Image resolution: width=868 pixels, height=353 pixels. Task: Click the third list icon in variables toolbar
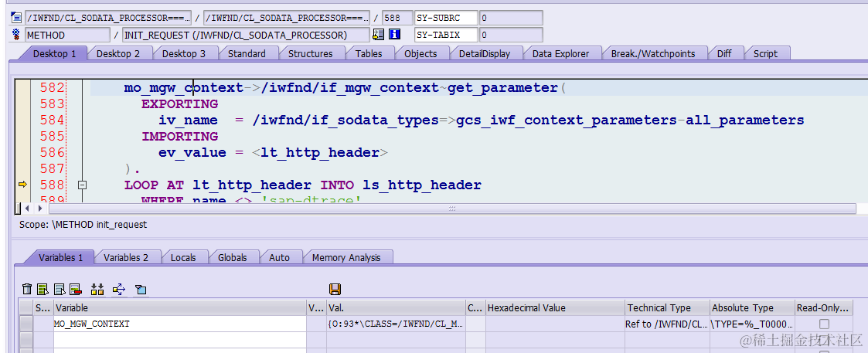[x=60, y=289]
